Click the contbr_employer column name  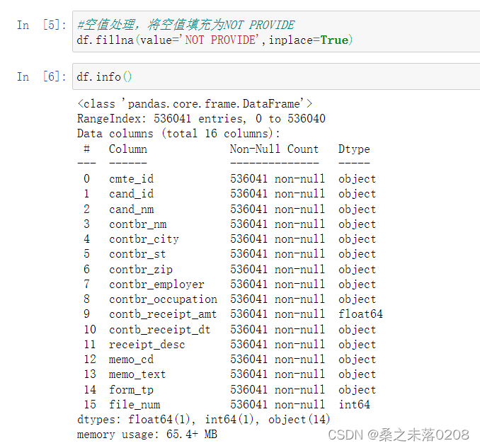click(156, 284)
